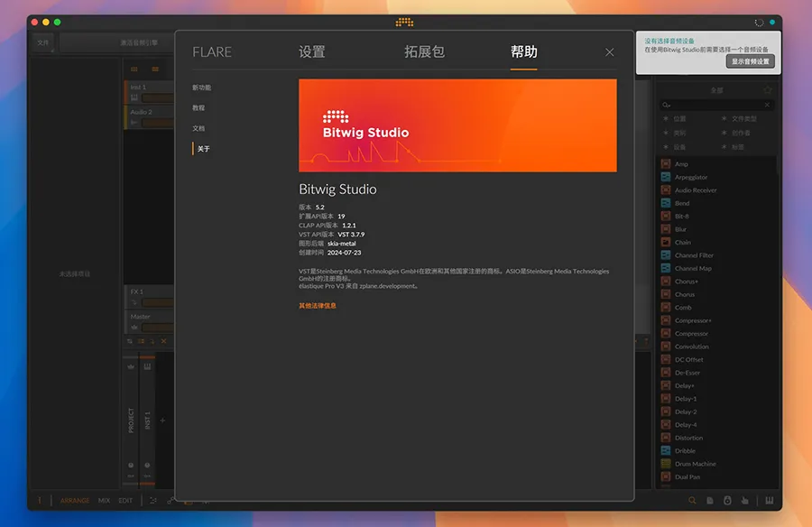Click the Bitwig logo icon in title bar
The height and width of the screenshot is (527, 812).
(x=404, y=22)
